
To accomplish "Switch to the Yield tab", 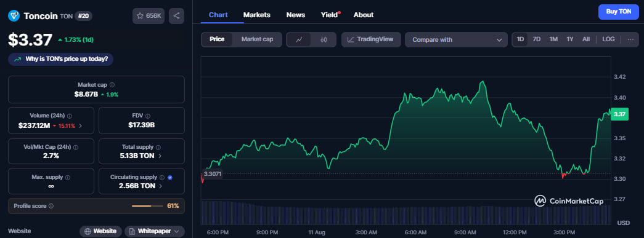I will coord(330,15).
